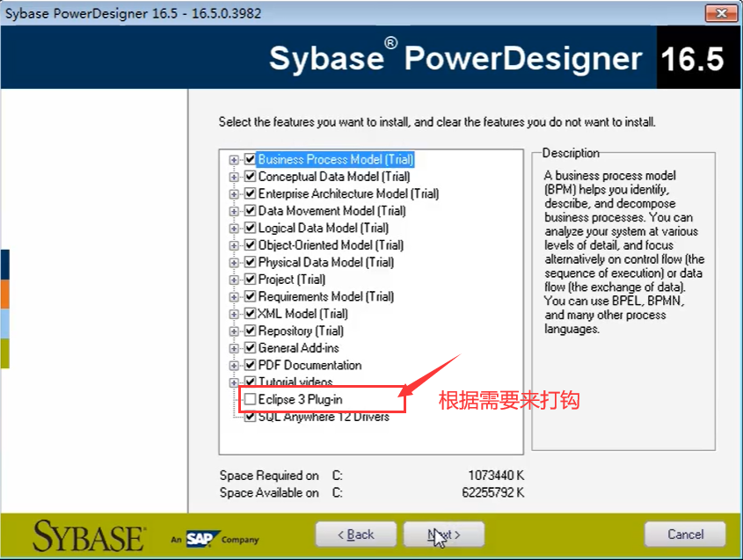Image resolution: width=743 pixels, height=560 pixels.
Task: Uncheck Conceptual Data Model (Trial) checkbox
Action: coord(251,177)
